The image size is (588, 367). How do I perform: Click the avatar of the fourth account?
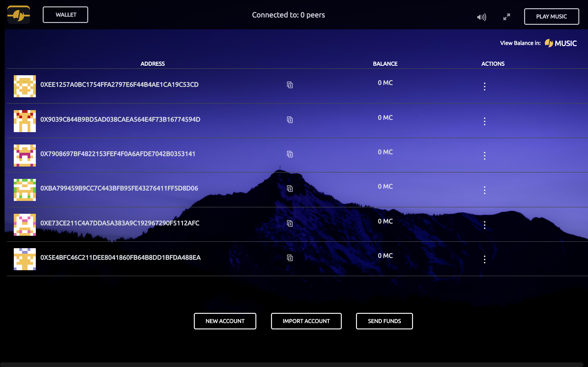24,190
